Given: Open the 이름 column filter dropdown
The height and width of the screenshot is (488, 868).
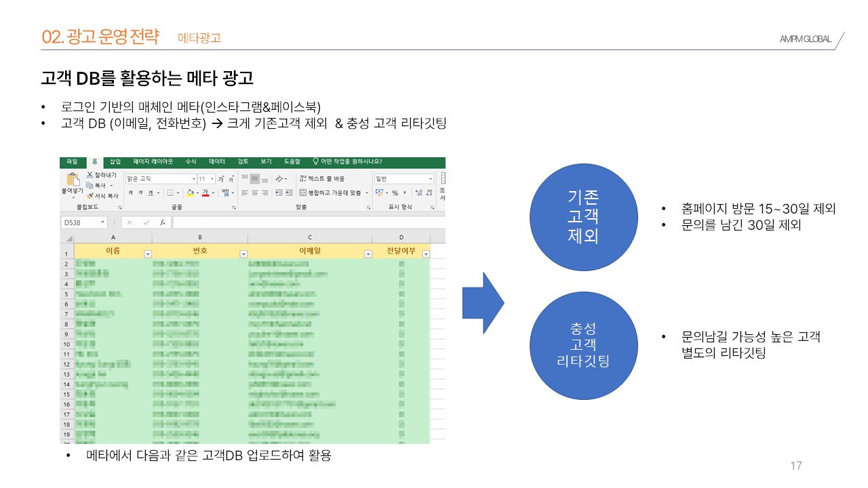Looking at the screenshot, I should click(148, 253).
